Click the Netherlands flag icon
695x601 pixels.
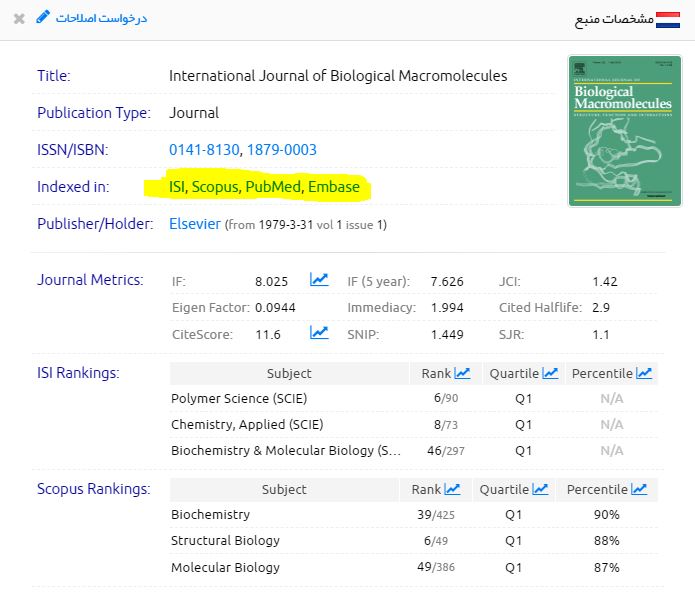tap(669, 19)
